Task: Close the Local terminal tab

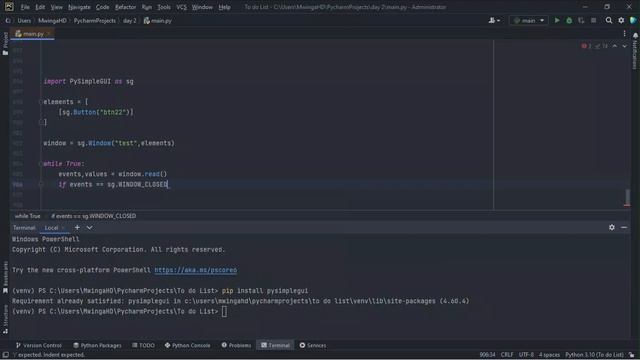Action: coord(63,228)
